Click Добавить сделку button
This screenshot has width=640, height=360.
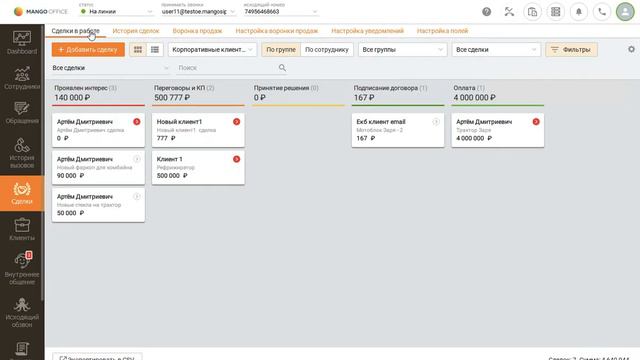point(88,49)
